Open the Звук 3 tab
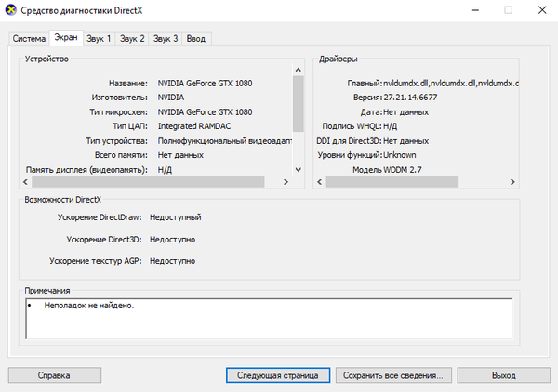This screenshot has width=558, height=392. (166, 38)
